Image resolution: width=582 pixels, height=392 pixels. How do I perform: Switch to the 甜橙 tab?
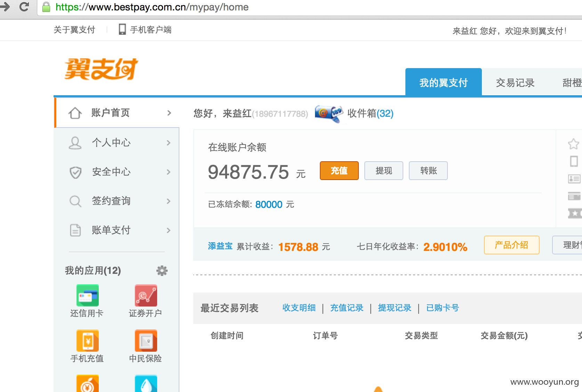tap(572, 83)
